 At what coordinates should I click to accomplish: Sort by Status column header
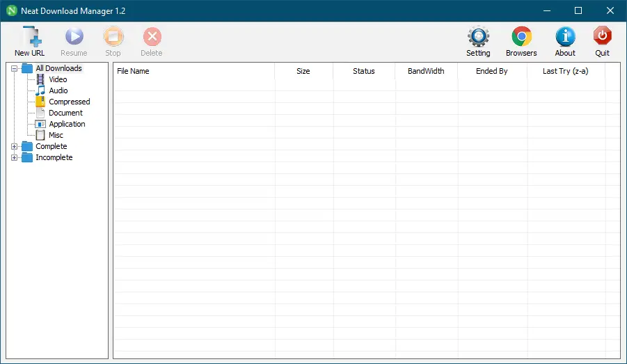point(364,71)
